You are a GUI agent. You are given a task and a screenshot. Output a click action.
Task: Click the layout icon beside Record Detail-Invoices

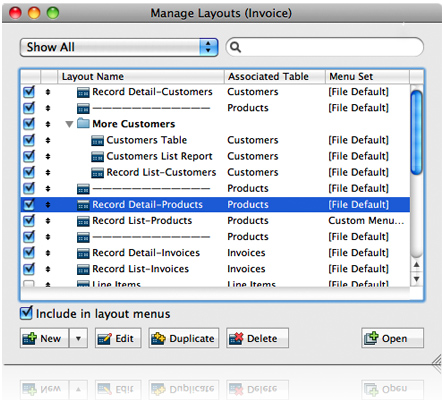coord(83,253)
